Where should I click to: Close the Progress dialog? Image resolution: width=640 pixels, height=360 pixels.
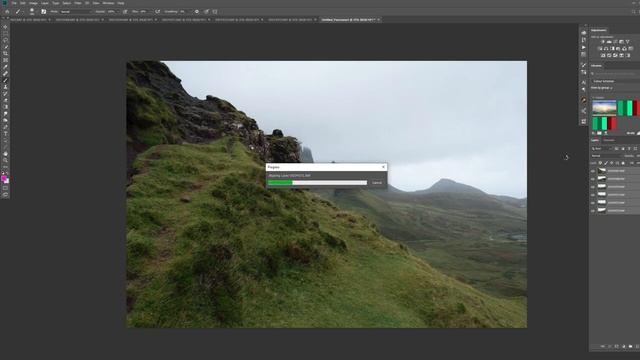point(383,167)
